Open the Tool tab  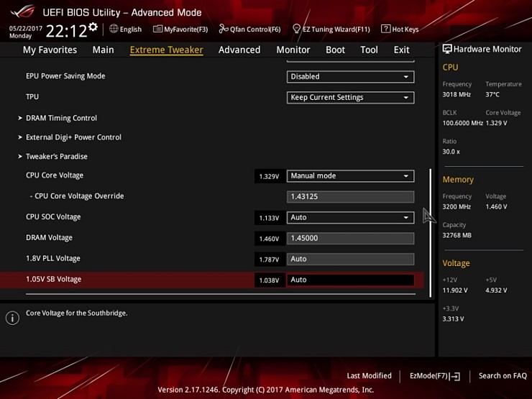pyautogui.click(x=369, y=50)
